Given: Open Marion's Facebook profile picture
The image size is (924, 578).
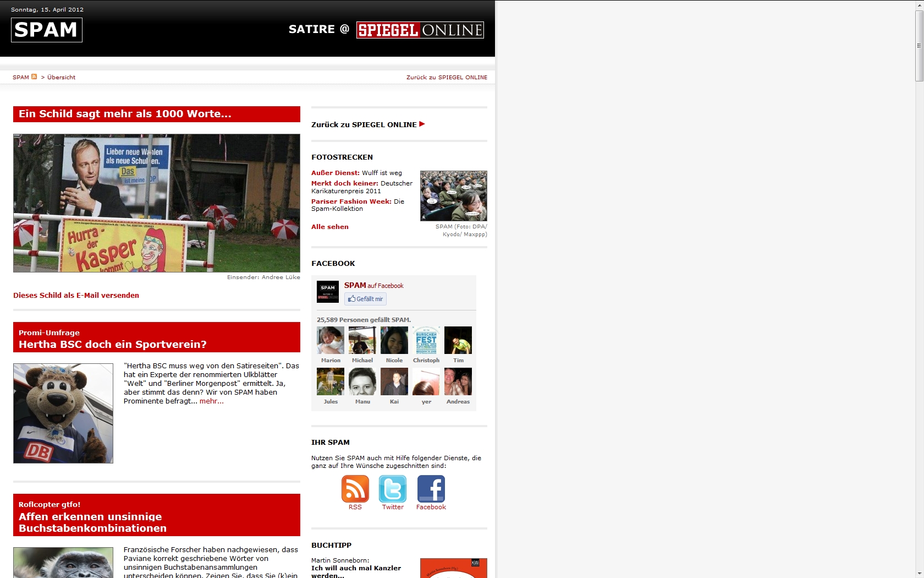Looking at the screenshot, I should (x=331, y=340).
